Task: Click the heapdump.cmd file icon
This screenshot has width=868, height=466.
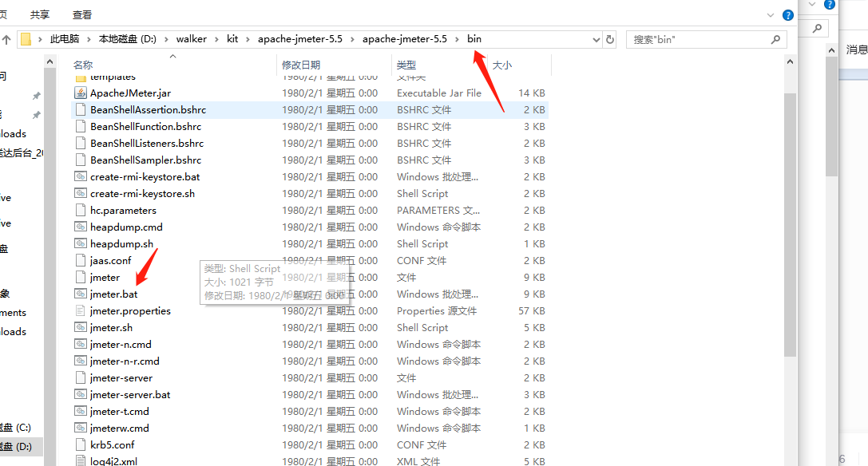Action: pyautogui.click(x=81, y=227)
